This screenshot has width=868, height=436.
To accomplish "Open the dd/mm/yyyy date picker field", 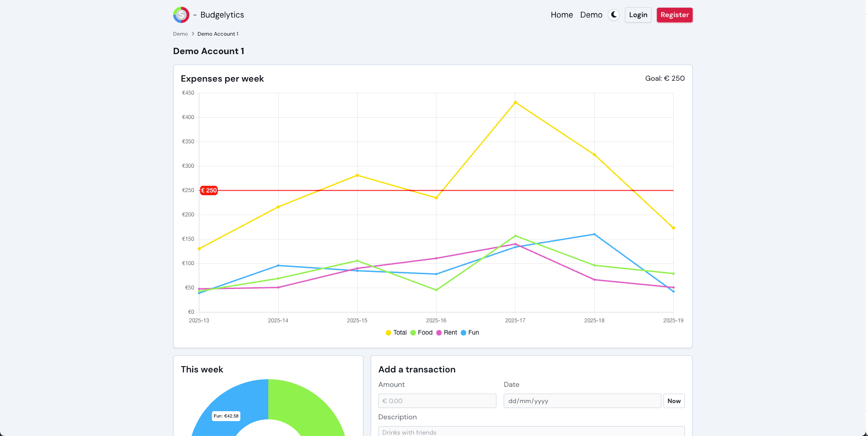I will (x=582, y=401).
